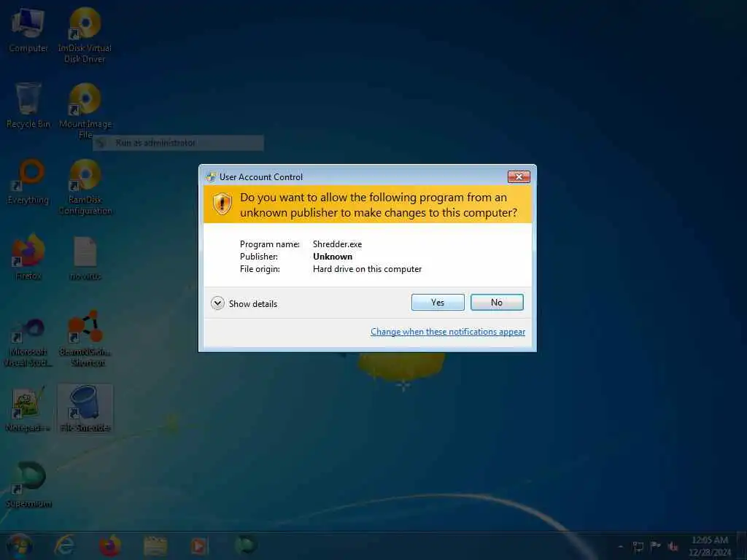Select the RamDisk Configuration icon
This screenshot has height=560, width=747.
[85, 187]
